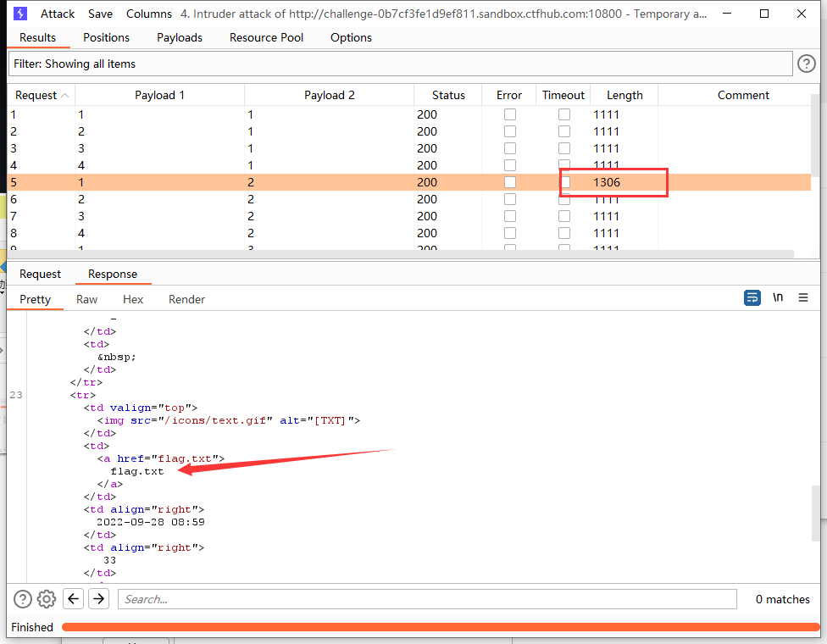The height and width of the screenshot is (644, 827).
Task: Sort by the Request column header
Action: (x=42, y=95)
